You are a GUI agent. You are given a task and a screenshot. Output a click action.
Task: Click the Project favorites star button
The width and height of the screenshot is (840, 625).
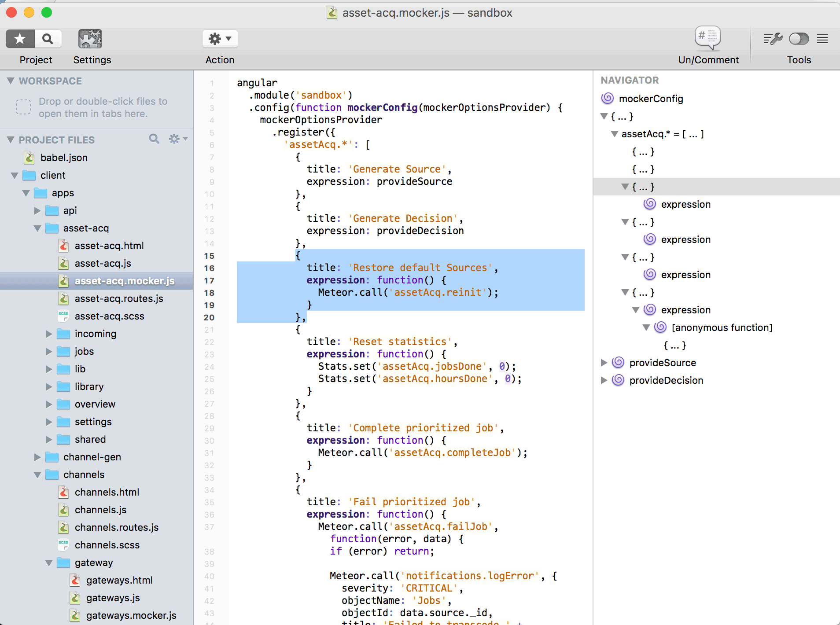(x=20, y=39)
